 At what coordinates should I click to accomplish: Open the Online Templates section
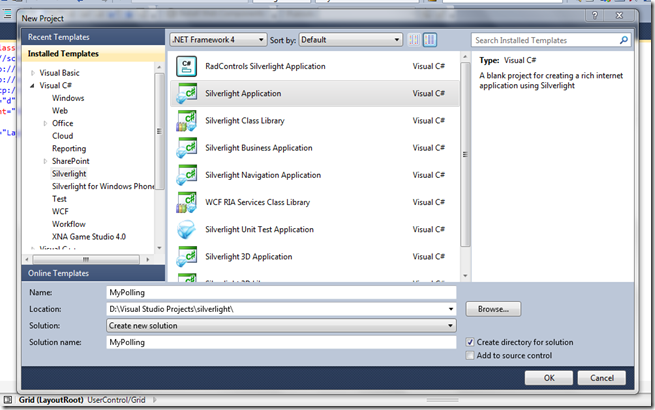[x=93, y=273]
